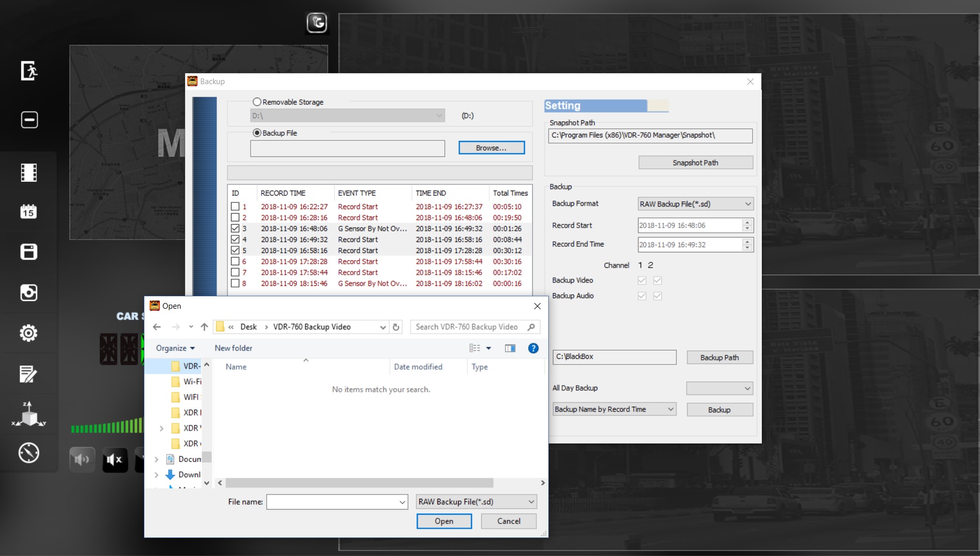
Task: Click the notepad with pencil icon
Action: coord(29,374)
